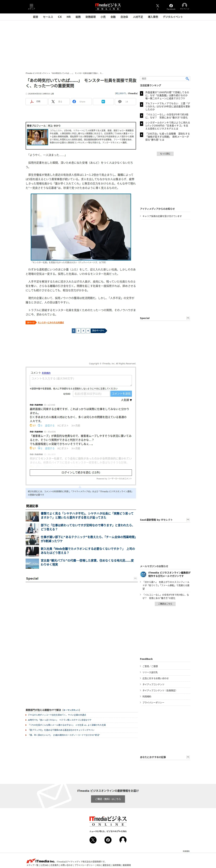Click the reply bubble icon showing 2
Image resolution: width=216 pixels, height=868 pixels.
click(39, 448)
